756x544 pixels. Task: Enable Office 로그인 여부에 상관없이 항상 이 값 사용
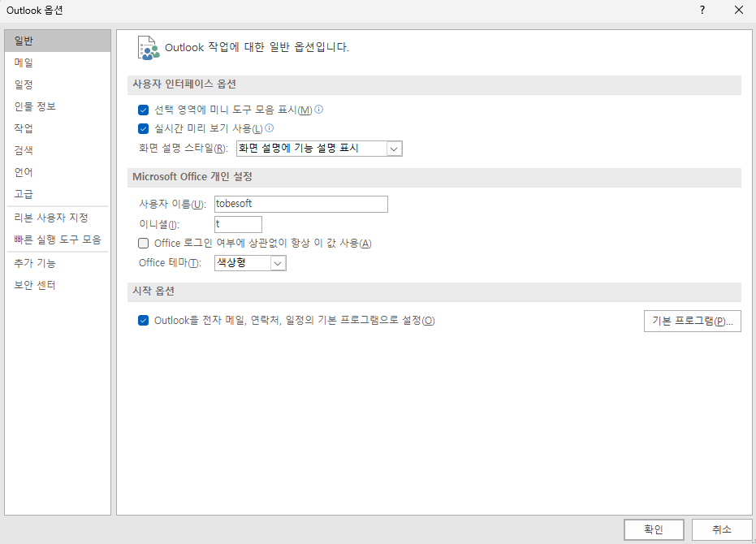click(x=143, y=243)
